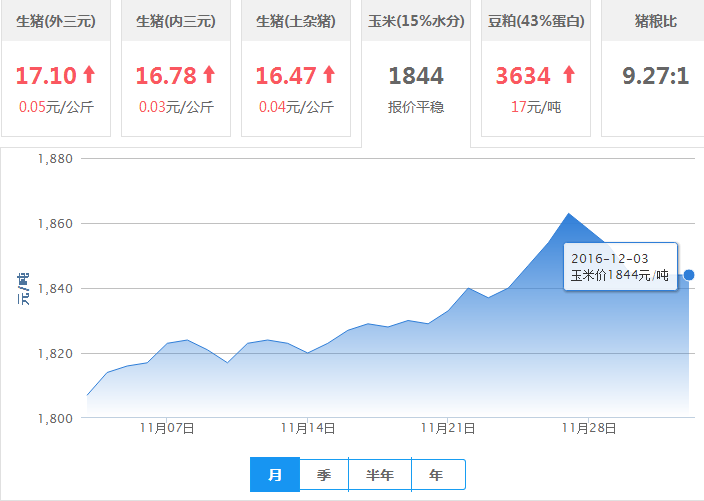Click the 2016-12-03 玉米价 tooltip box

(x=620, y=267)
